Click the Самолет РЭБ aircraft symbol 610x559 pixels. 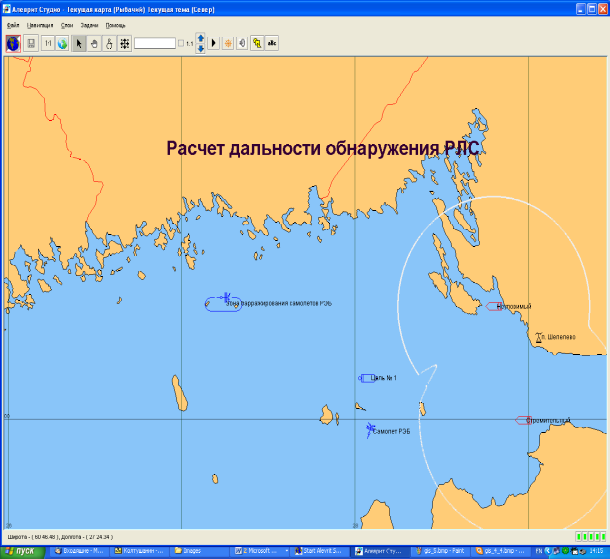[370, 430]
